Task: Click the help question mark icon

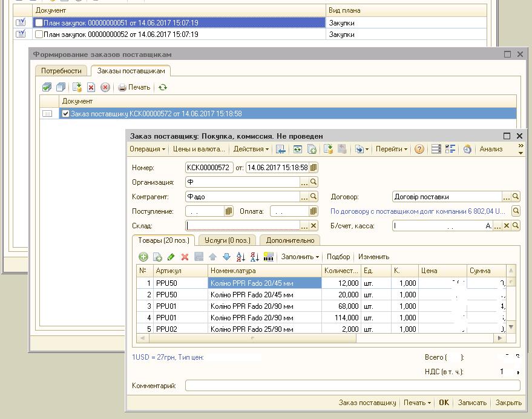Action: [419, 149]
